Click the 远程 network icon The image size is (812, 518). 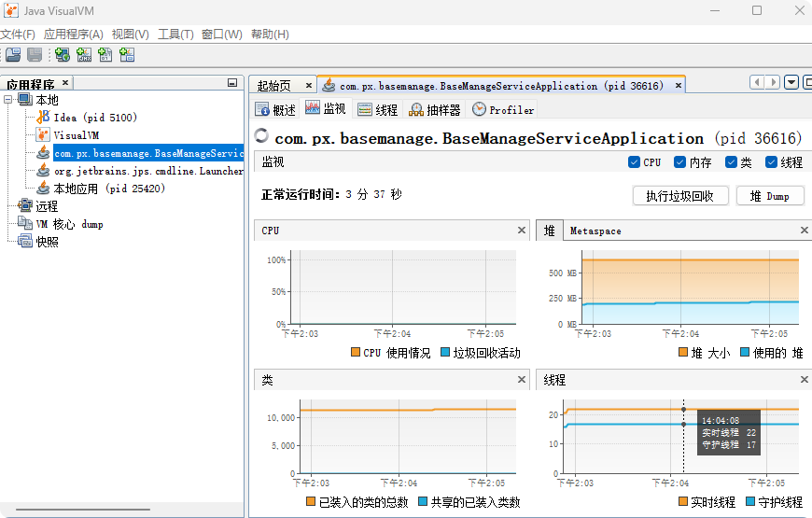point(25,205)
